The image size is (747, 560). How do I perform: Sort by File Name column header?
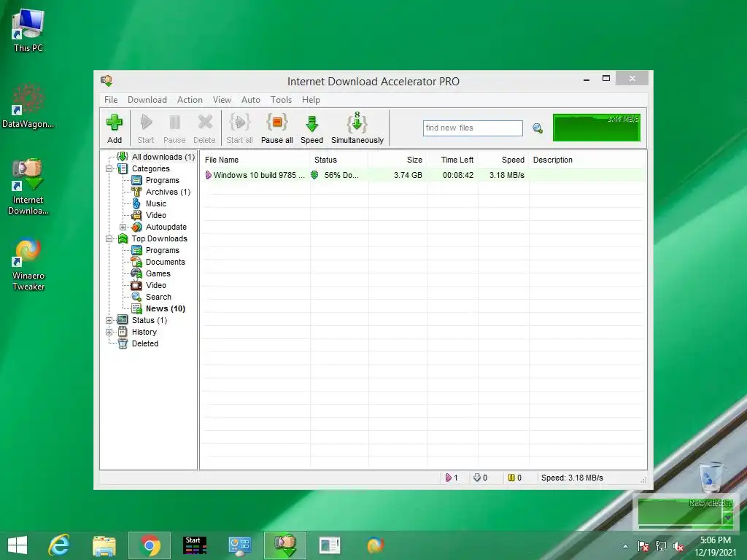[255, 160]
